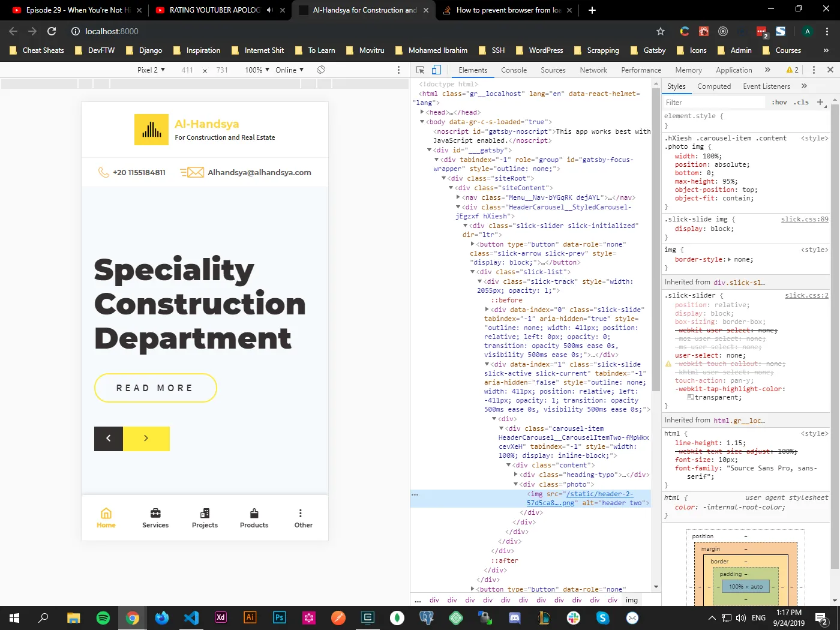Add a new style rule with the plus icon
The image size is (840, 630).
click(820, 102)
